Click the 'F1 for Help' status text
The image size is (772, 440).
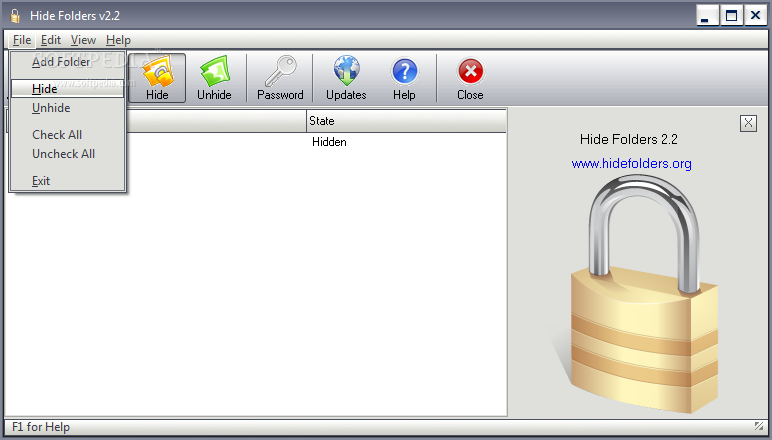coord(41,427)
